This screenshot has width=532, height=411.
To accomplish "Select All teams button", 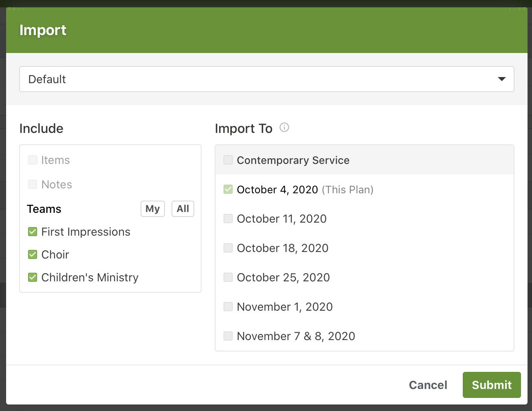I will coord(182,209).
